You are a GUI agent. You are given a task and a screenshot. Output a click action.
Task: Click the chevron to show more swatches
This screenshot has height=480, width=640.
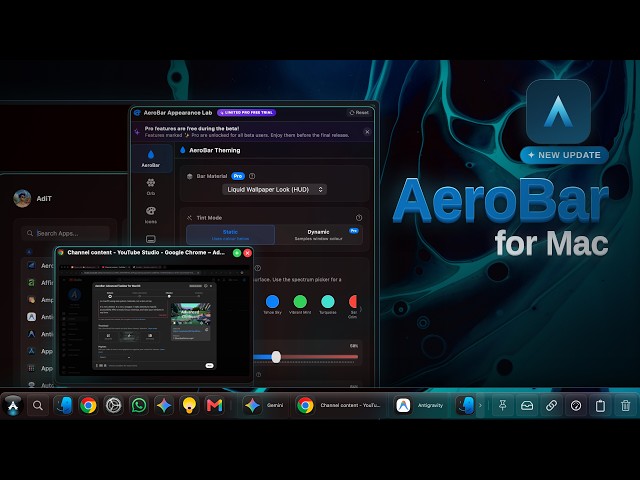coord(360,309)
